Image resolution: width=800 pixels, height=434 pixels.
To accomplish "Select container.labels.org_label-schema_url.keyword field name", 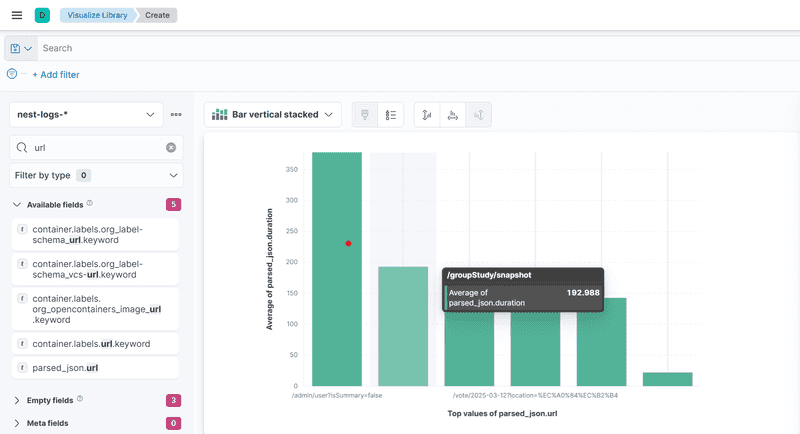I will (88, 235).
